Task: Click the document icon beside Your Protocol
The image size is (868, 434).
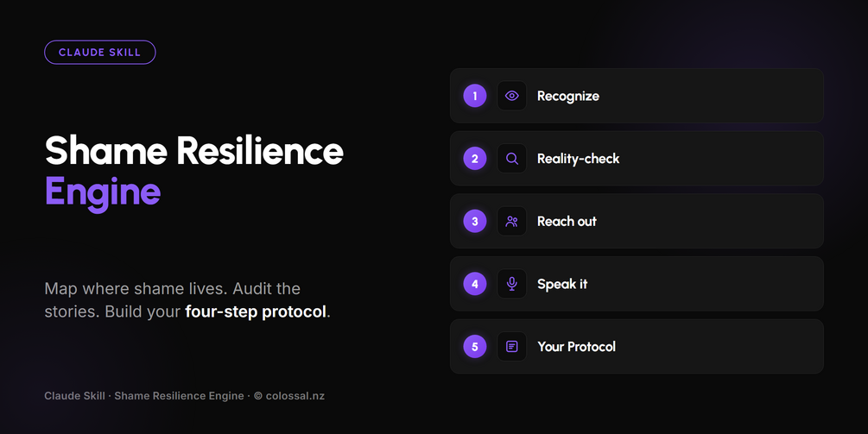Action: [512, 347]
